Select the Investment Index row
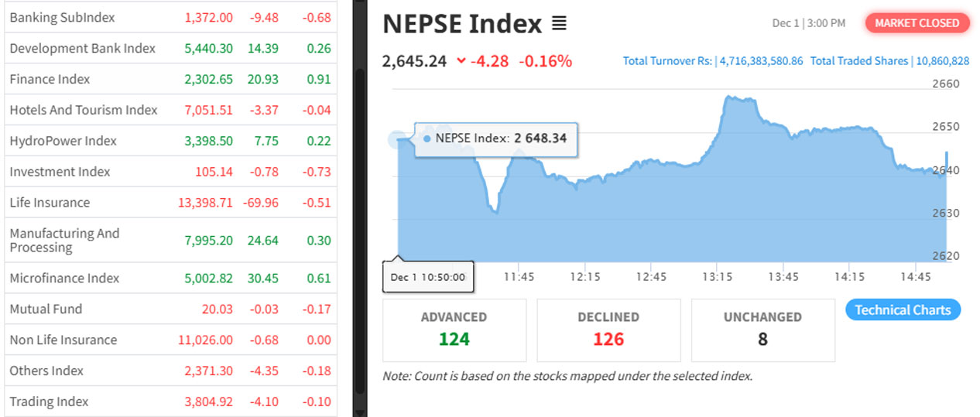 [x=60, y=172]
